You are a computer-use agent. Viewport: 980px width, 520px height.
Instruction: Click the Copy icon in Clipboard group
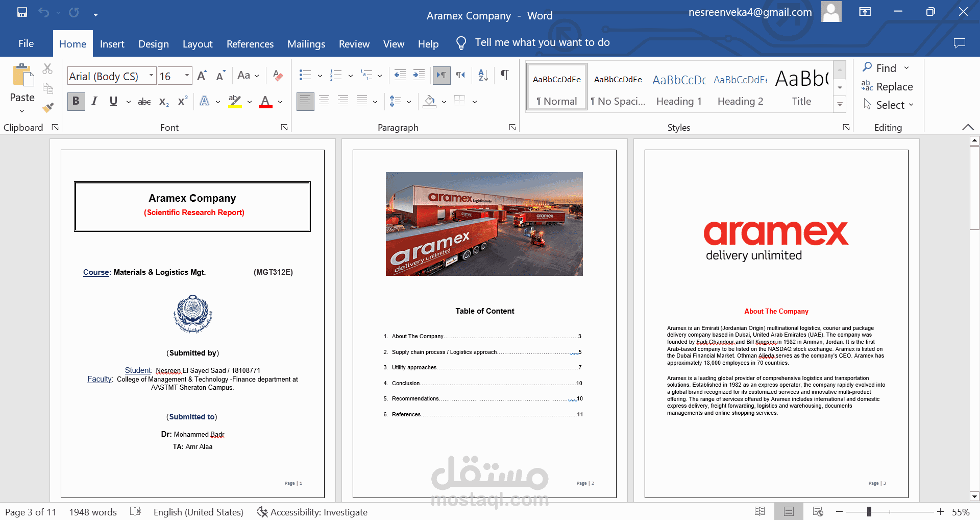(47, 88)
